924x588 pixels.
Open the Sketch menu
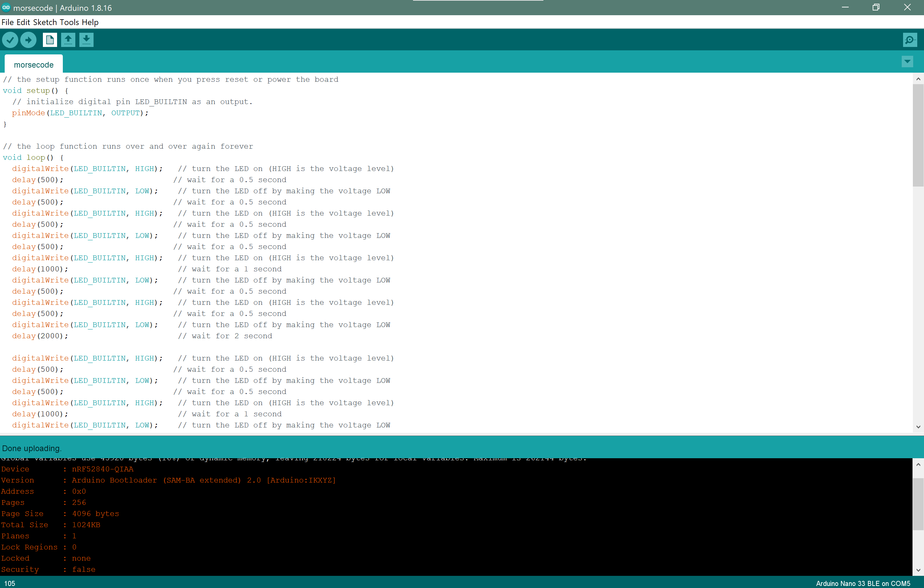point(45,22)
